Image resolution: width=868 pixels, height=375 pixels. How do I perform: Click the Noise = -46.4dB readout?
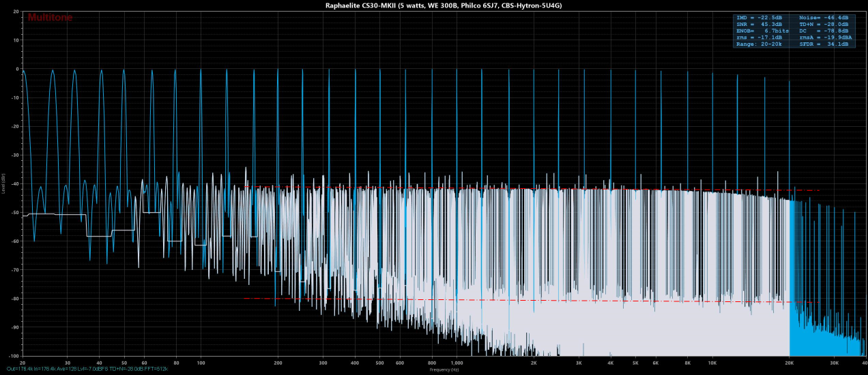coord(824,17)
